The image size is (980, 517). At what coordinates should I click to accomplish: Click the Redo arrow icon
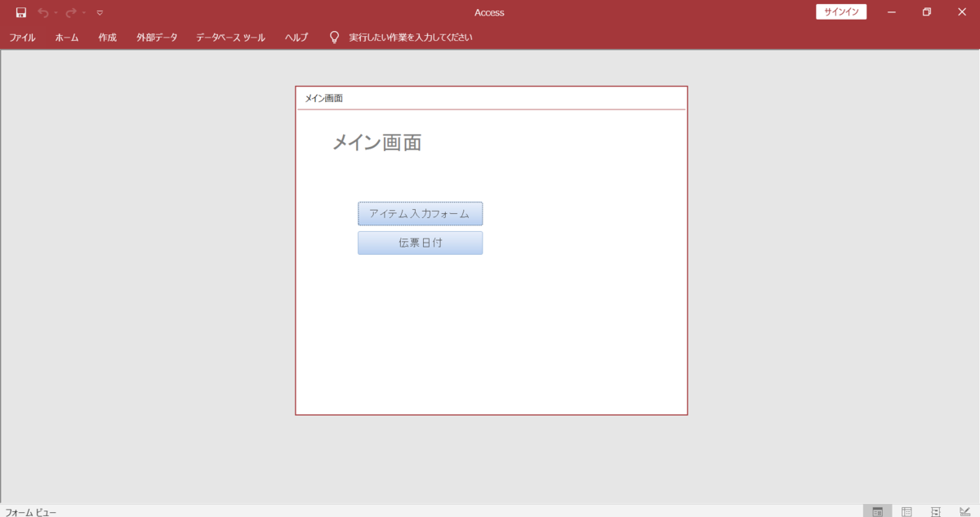pyautogui.click(x=71, y=12)
